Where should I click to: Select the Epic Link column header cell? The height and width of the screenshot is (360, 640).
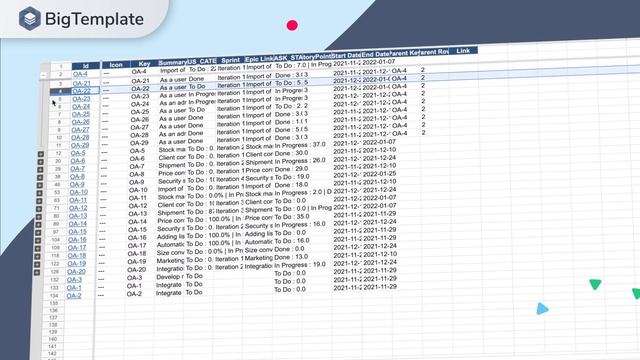[x=259, y=59]
